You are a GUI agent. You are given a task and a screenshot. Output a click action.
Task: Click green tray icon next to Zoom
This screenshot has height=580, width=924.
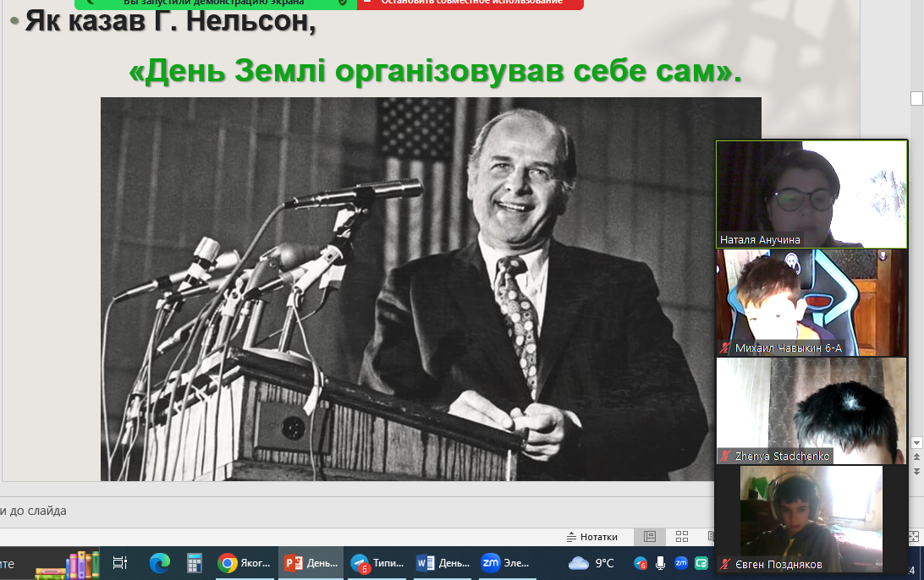pos(701,563)
